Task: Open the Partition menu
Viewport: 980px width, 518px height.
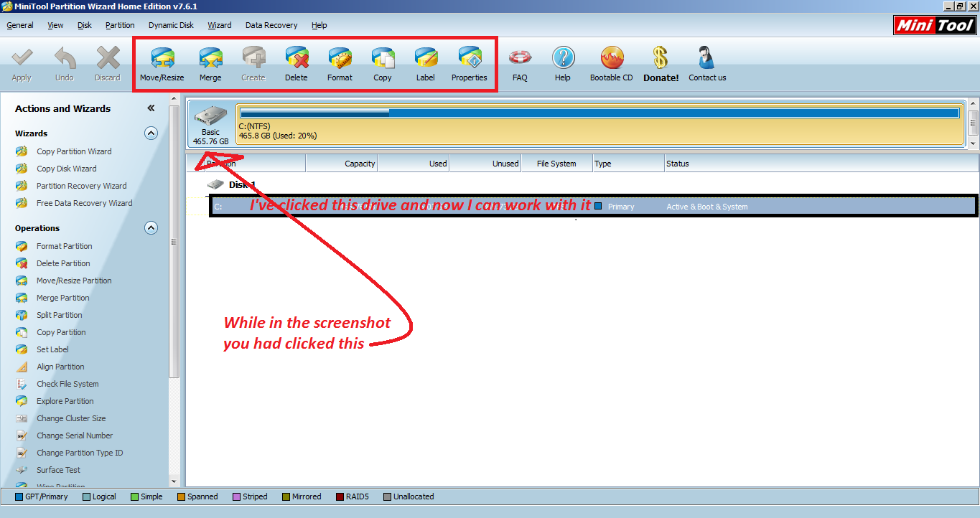Action: click(x=120, y=25)
